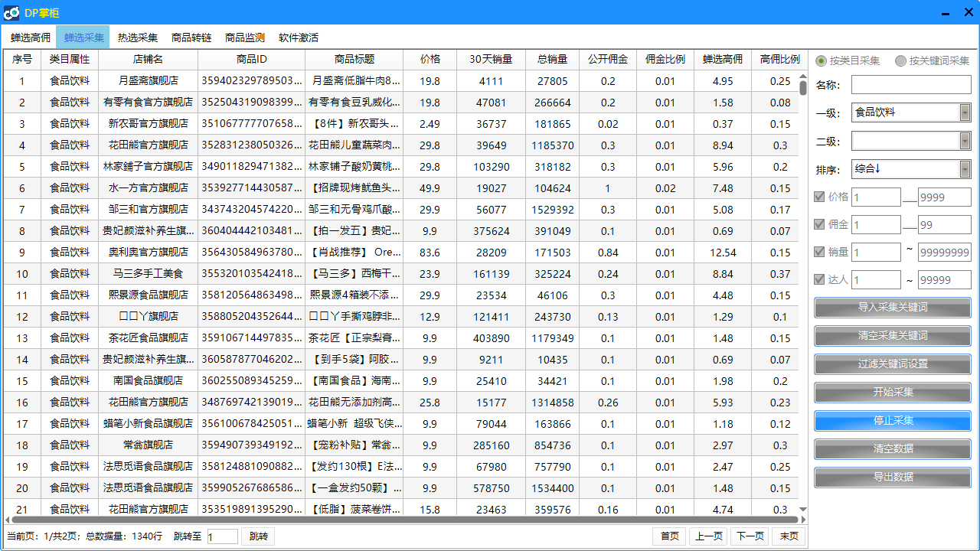Click the 导出数据 button
Viewport: 980px width, 551px height.
893,477
